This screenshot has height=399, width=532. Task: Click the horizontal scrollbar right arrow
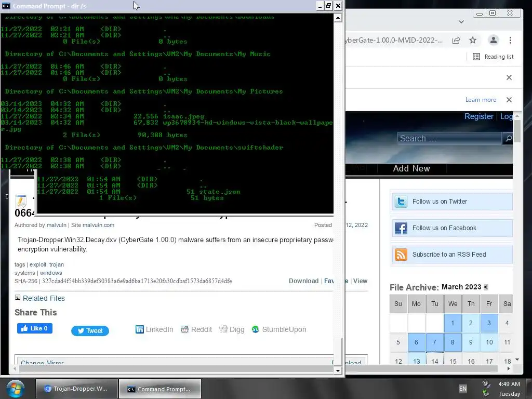(508, 368)
